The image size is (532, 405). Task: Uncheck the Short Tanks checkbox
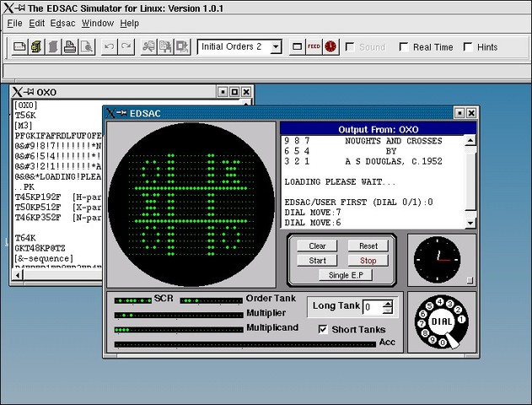(323, 329)
